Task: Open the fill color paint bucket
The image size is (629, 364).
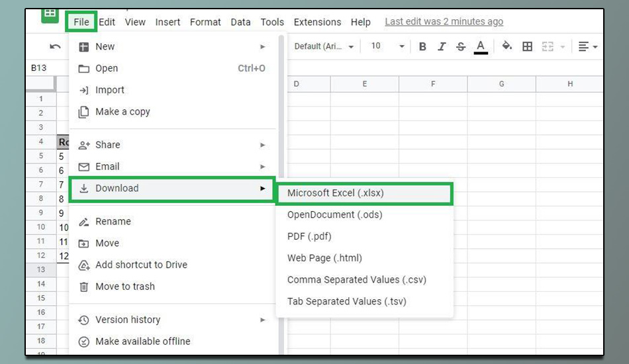Action: click(507, 46)
